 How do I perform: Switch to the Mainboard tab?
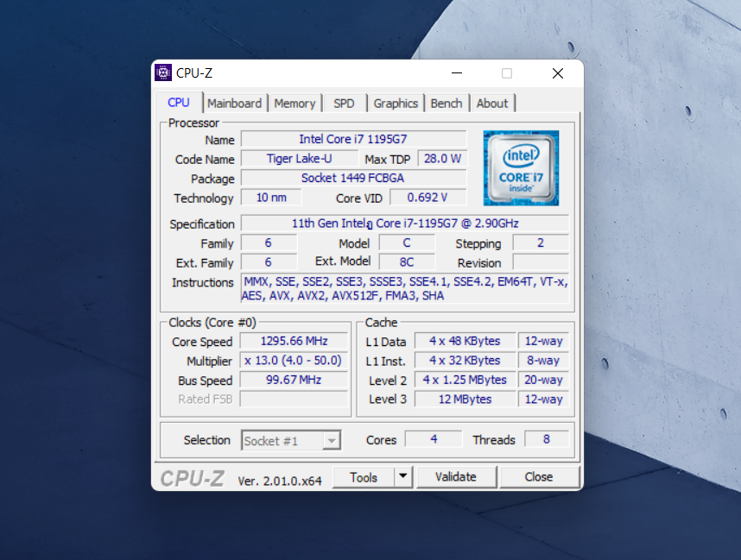[x=234, y=104]
